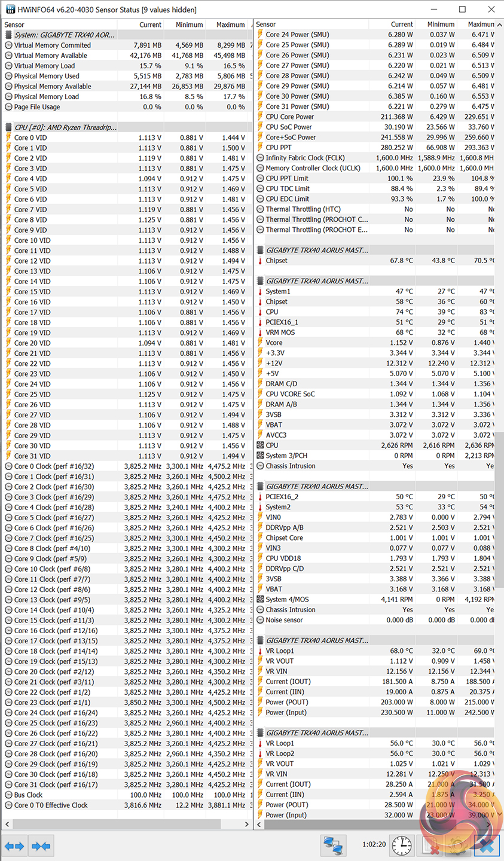Click the blue X close sensors icon

(487, 845)
